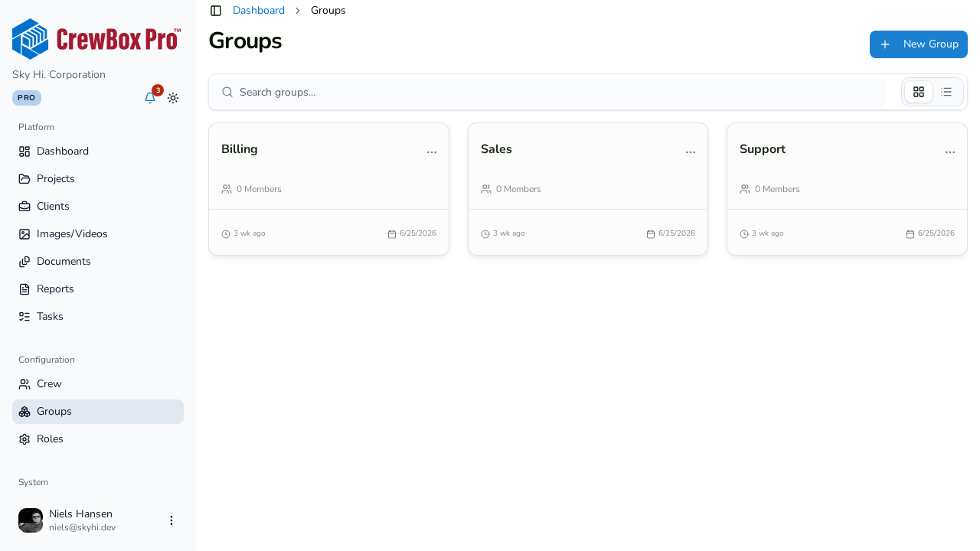Open Tasks in sidebar
The image size is (980, 551).
click(98, 317)
